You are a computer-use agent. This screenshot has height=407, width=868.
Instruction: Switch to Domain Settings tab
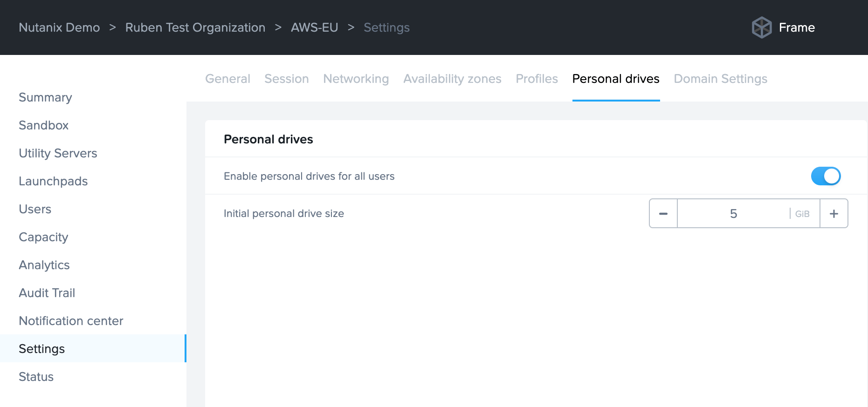(x=720, y=79)
